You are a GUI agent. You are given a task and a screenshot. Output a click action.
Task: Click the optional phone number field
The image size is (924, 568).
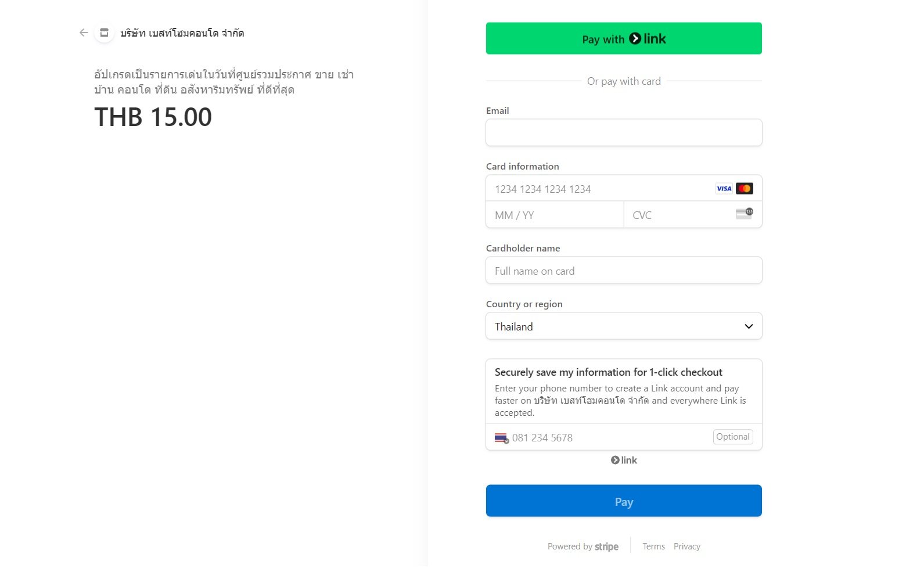point(610,438)
